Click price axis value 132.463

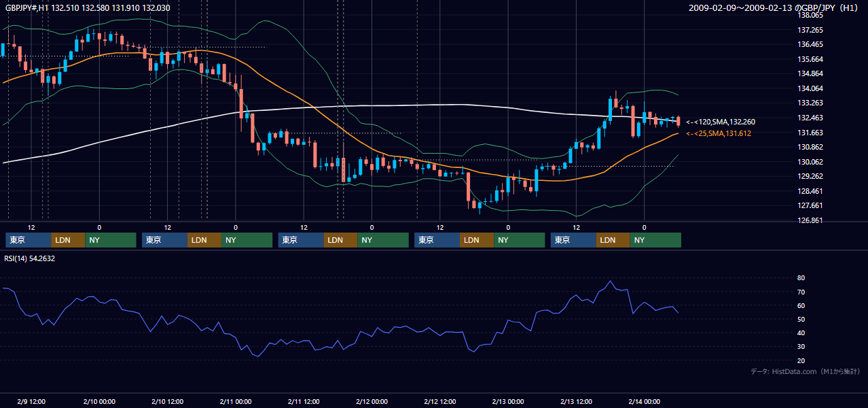click(811, 118)
